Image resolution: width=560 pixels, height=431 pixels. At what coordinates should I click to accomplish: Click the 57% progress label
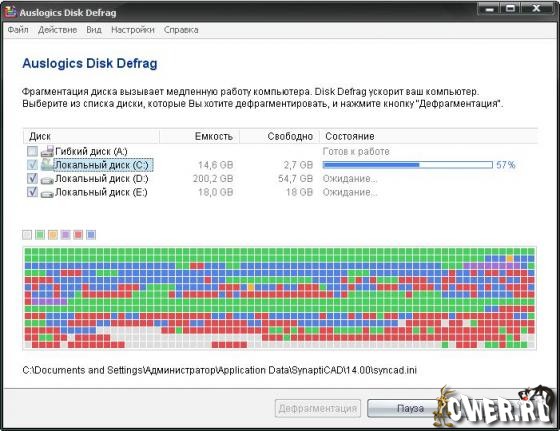point(505,165)
